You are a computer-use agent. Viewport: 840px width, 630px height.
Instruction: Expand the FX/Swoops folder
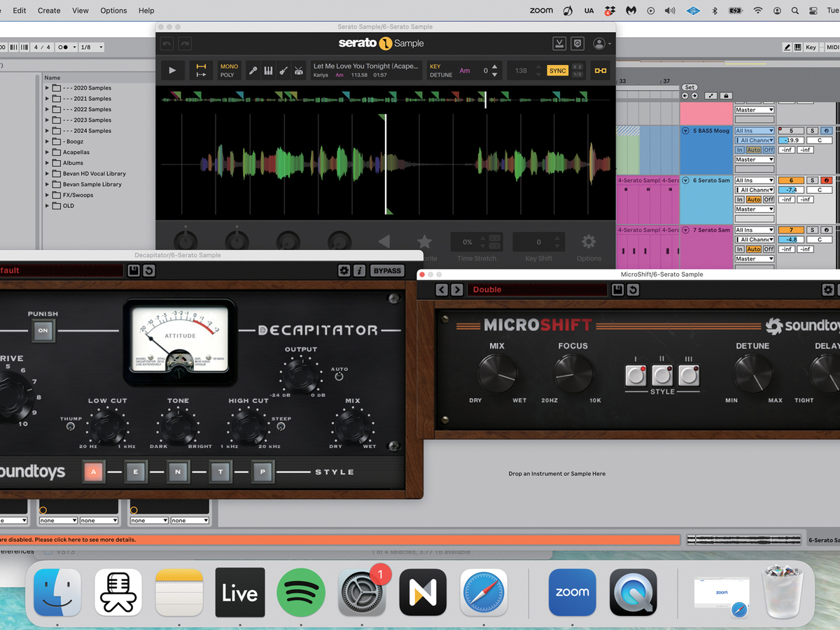[48, 195]
